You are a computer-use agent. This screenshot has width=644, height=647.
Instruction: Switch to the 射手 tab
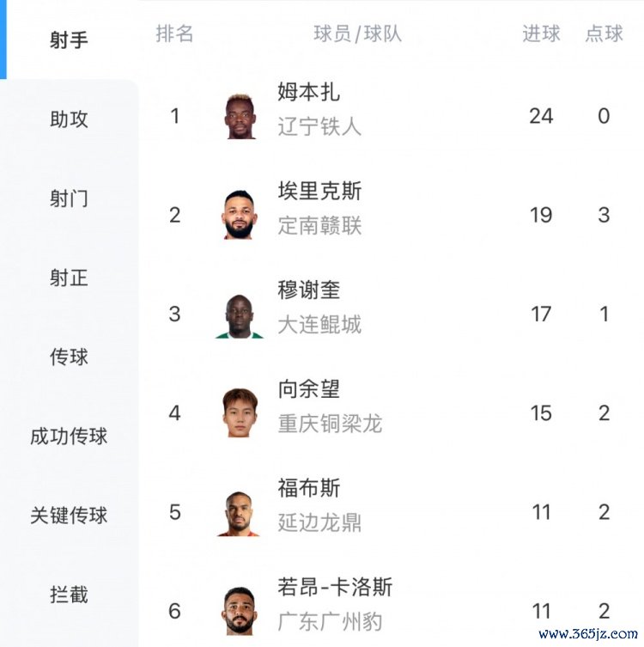[x=69, y=40]
